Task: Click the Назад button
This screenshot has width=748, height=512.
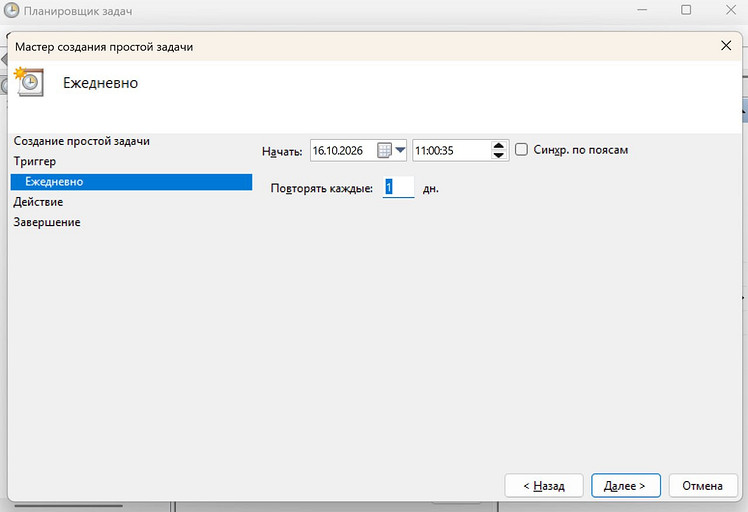Action: (x=544, y=486)
